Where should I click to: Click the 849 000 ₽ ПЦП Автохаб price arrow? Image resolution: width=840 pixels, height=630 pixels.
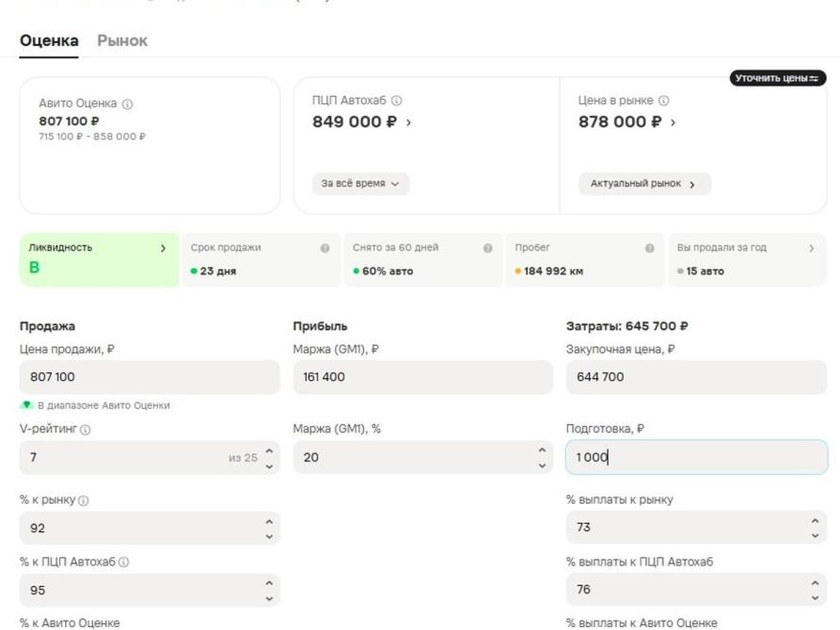coord(409,122)
